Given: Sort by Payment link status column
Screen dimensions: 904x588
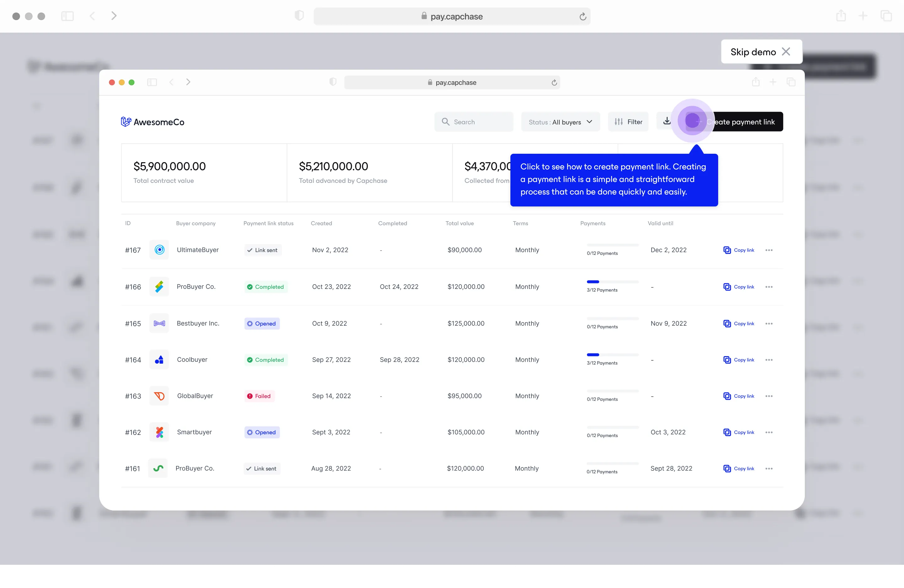Looking at the screenshot, I should click(x=268, y=223).
